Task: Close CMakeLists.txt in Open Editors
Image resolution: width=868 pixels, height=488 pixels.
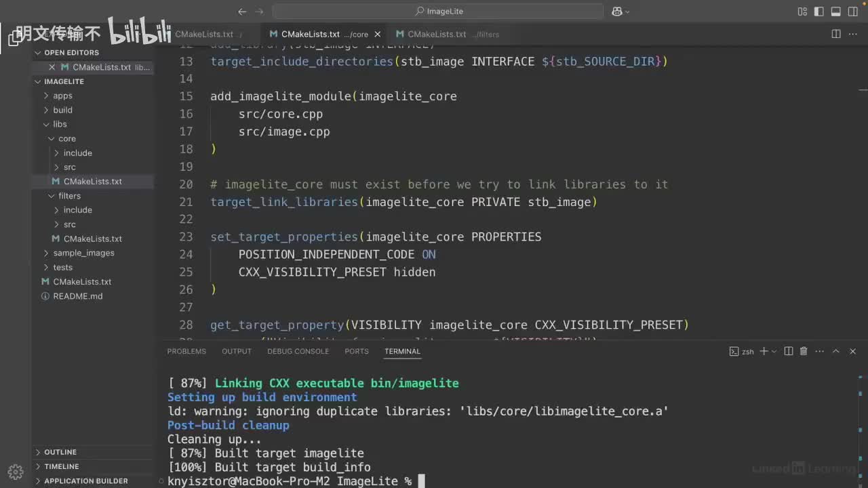Action: [52, 67]
